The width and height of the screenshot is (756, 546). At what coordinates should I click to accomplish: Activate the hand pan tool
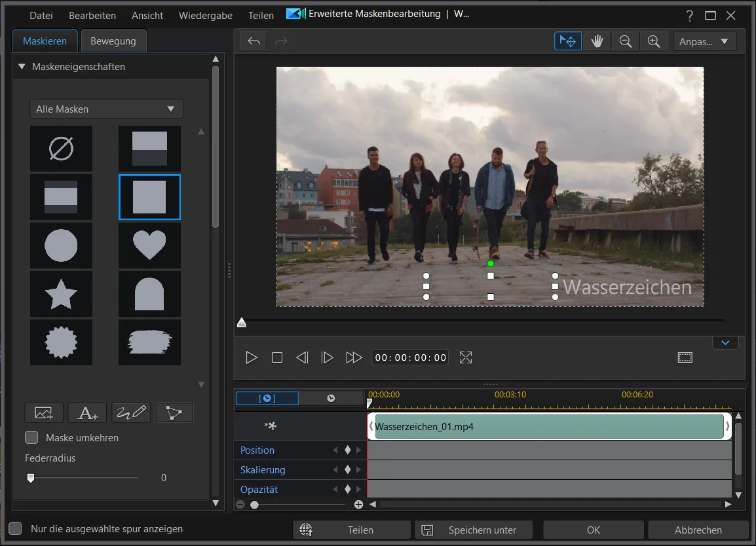tap(597, 41)
